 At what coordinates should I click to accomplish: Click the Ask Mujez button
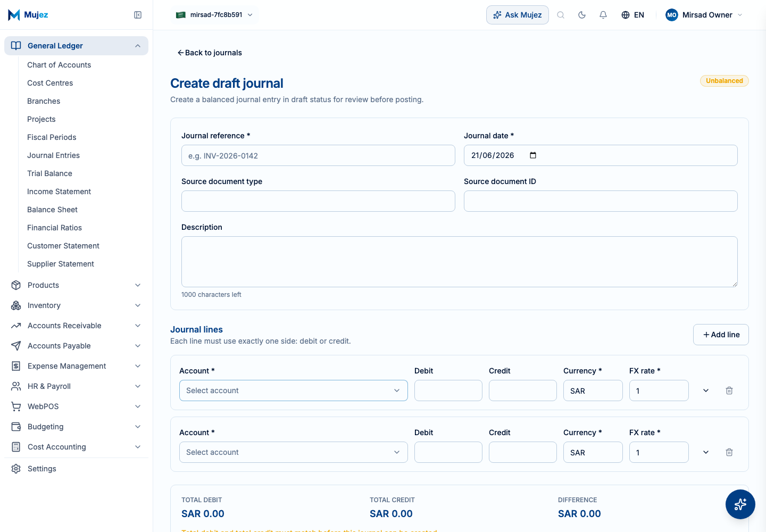[517, 15]
